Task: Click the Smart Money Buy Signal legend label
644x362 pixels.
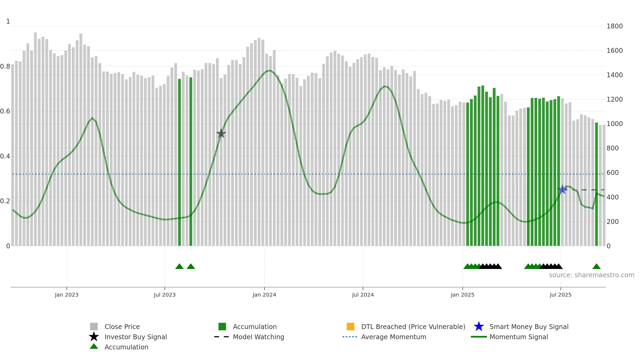Action: coord(529,327)
